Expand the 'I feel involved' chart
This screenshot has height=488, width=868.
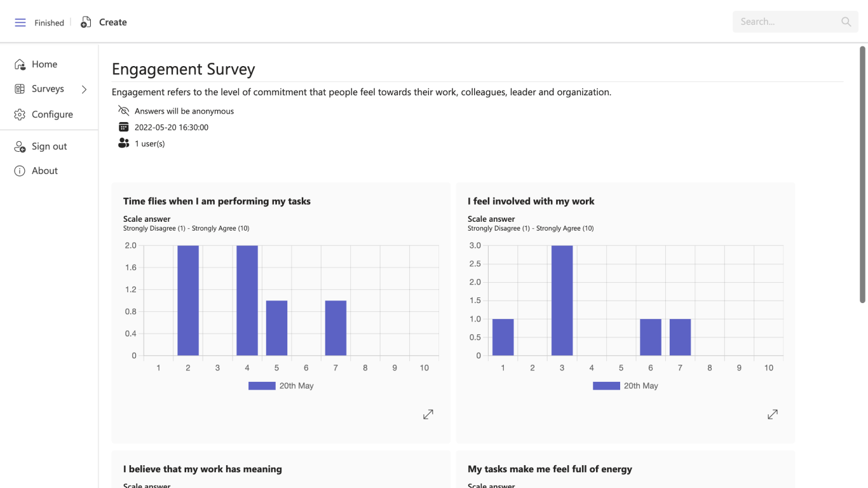click(x=773, y=414)
